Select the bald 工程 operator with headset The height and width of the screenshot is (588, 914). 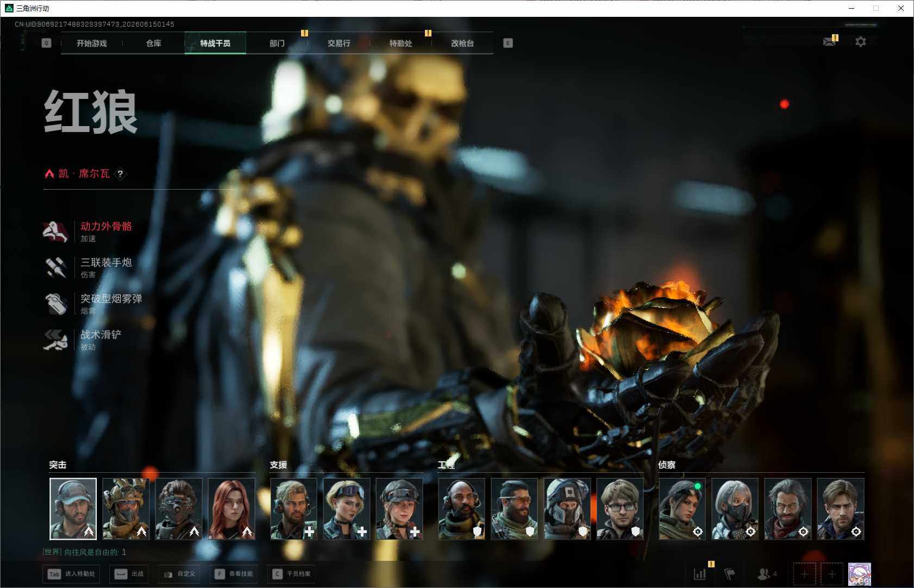click(461, 509)
